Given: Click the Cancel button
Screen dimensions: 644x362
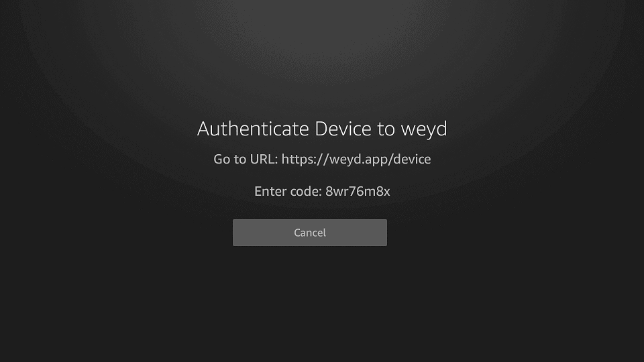Looking at the screenshot, I should pos(310,233).
